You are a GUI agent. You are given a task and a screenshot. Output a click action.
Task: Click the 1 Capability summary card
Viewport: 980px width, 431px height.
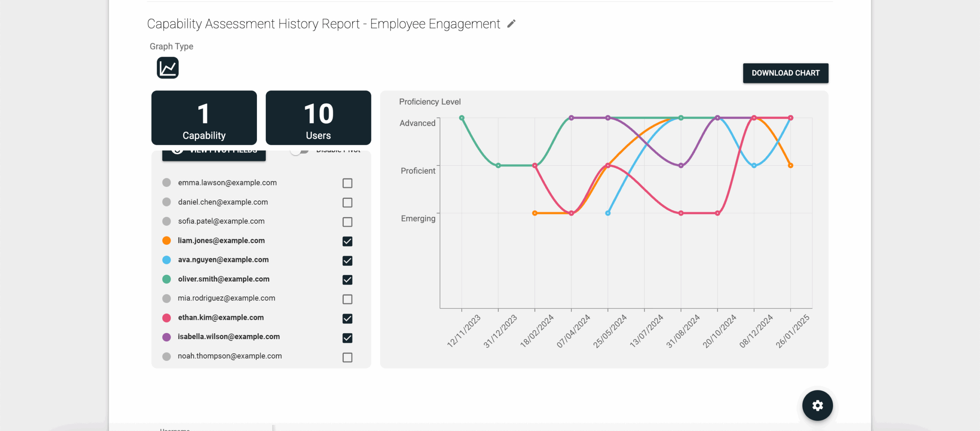pos(204,118)
